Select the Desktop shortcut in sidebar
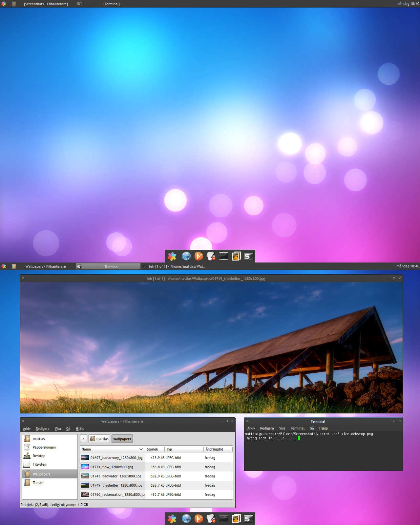This screenshot has height=525, width=420. click(39, 456)
